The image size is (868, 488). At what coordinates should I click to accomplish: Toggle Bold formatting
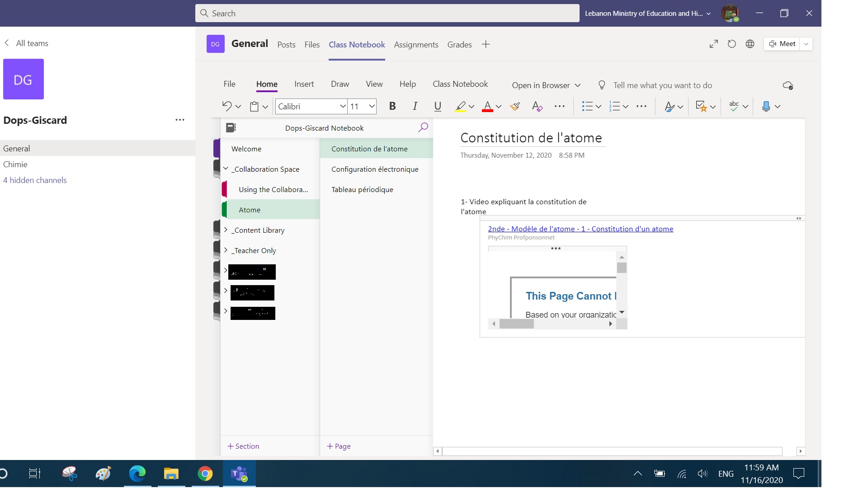point(392,106)
